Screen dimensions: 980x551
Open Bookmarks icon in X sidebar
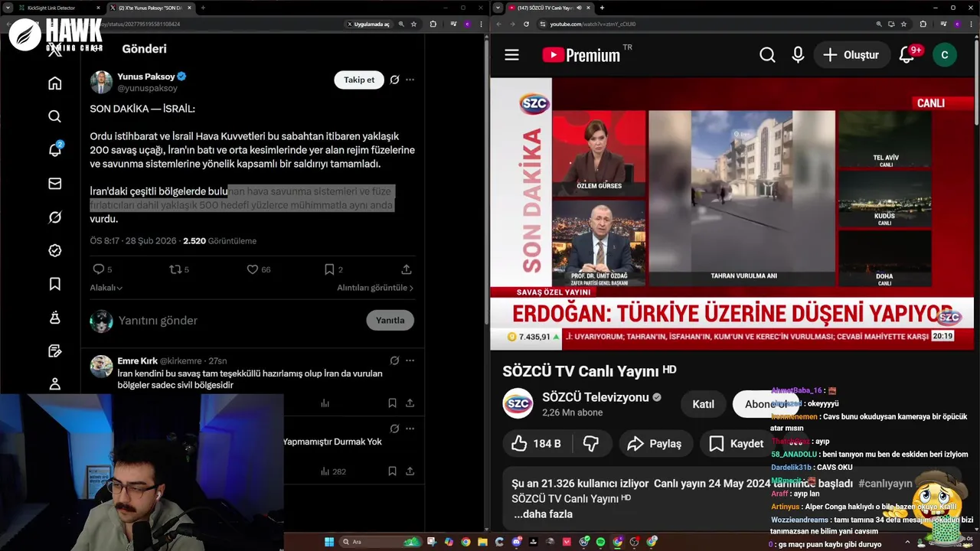54,284
